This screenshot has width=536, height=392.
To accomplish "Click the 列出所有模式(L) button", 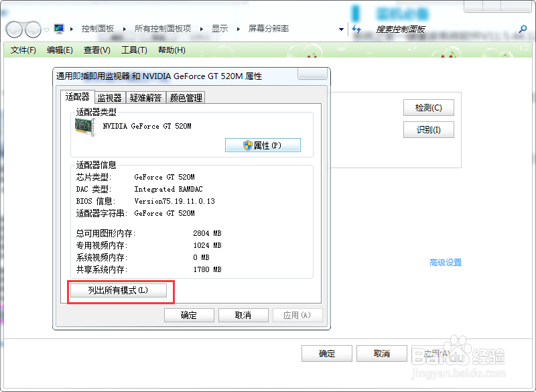I will 119,291.
